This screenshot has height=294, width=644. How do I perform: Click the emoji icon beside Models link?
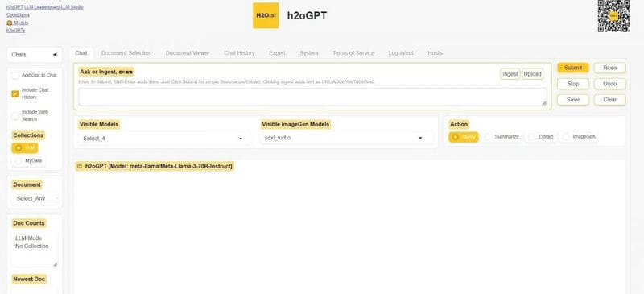pyautogui.click(x=10, y=23)
